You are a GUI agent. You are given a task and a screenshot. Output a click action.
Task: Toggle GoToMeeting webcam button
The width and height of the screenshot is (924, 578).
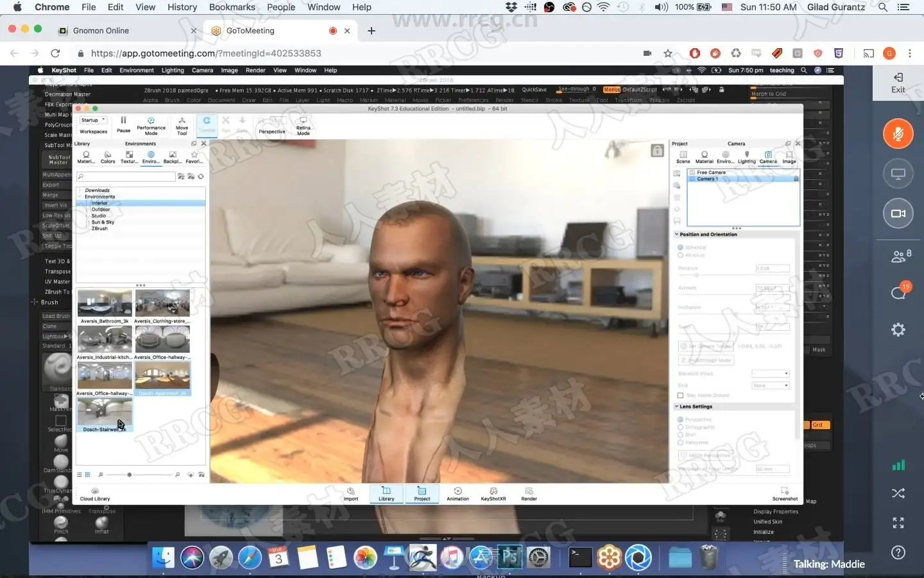pyautogui.click(x=898, y=213)
